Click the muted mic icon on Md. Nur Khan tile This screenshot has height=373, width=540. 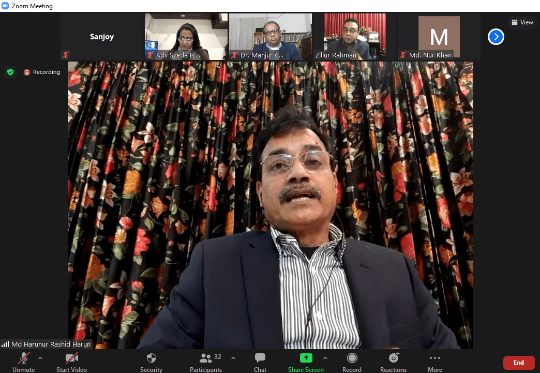click(x=403, y=55)
